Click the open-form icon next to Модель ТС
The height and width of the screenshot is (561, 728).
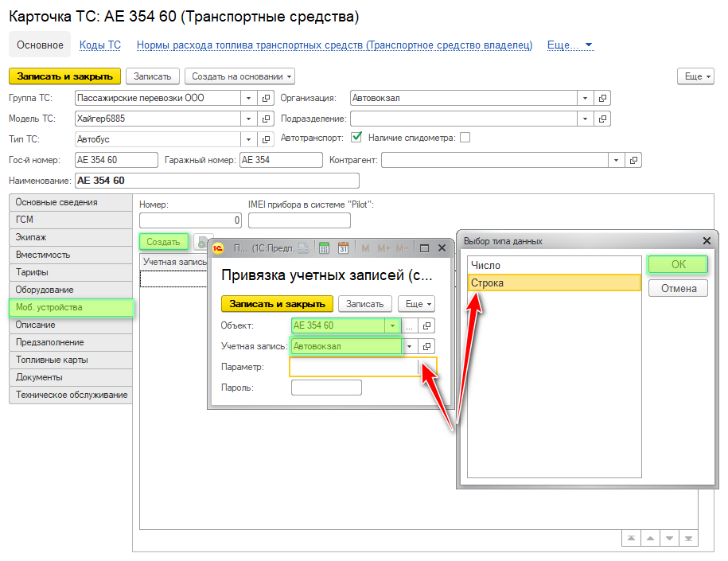267,119
